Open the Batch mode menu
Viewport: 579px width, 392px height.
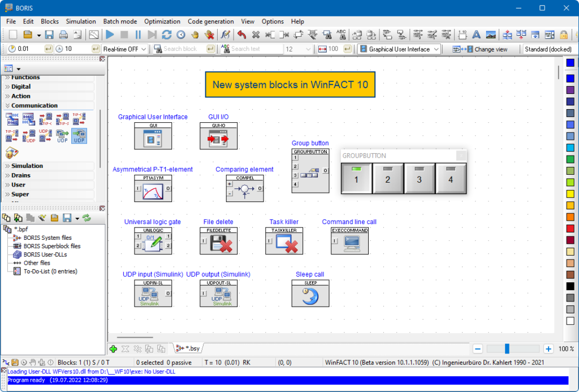pyautogui.click(x=120, y=21)
